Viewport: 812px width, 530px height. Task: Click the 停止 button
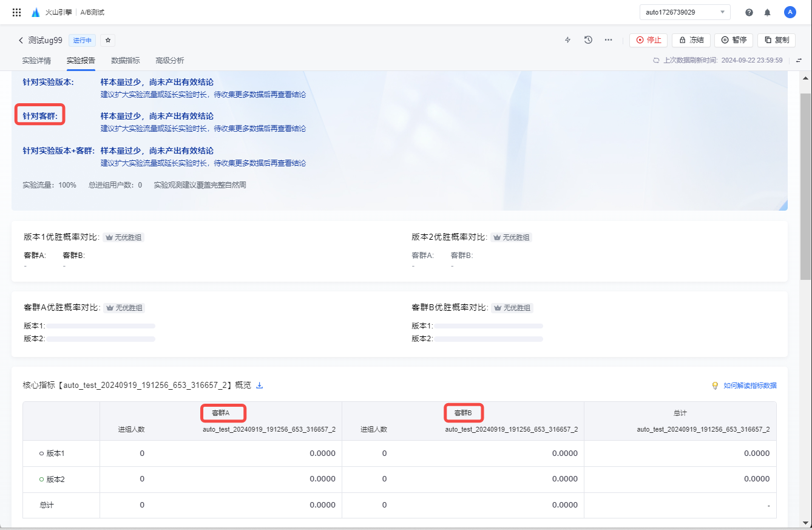tap(648, 40)
